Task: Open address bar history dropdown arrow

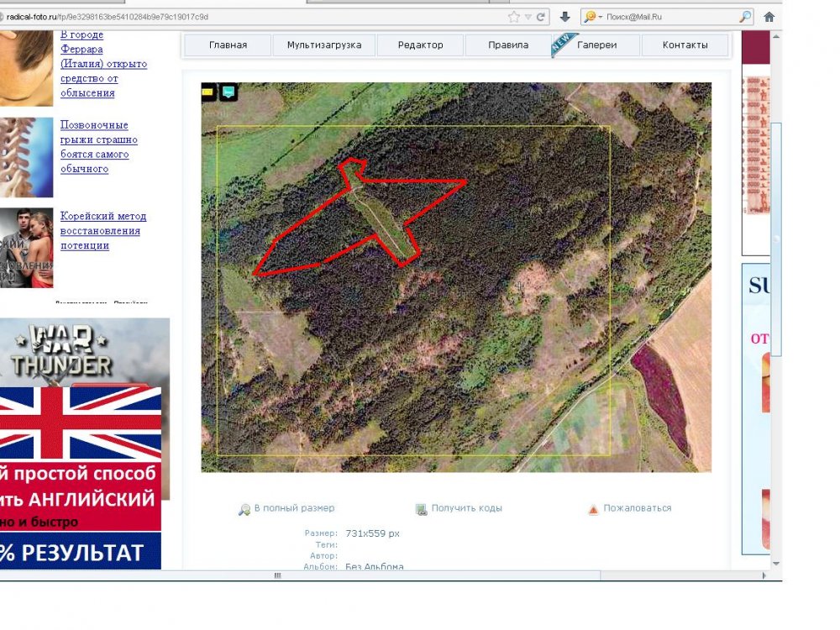Action: [528, 17]
